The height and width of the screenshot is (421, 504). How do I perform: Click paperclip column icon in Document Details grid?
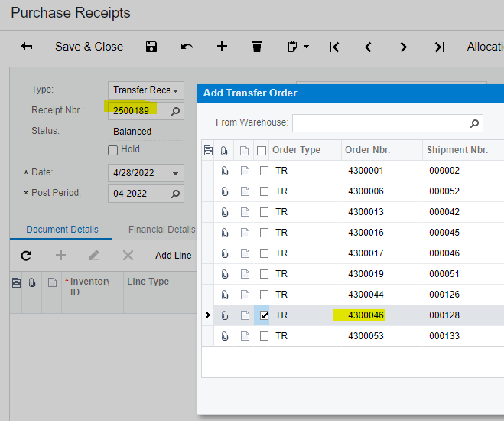tap(32, 282)
